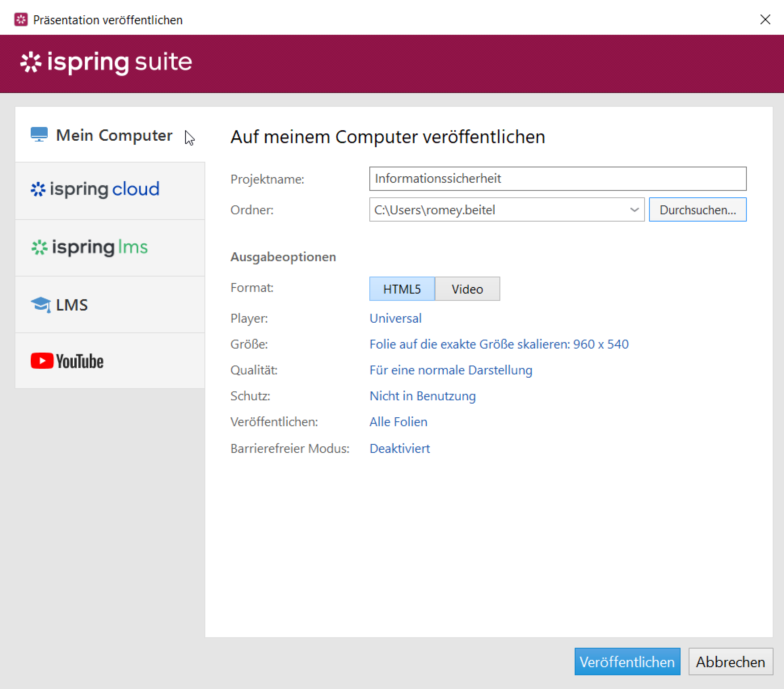Click the Veröffentlichen button
The image size is (784, 689).
coord(627,662)
